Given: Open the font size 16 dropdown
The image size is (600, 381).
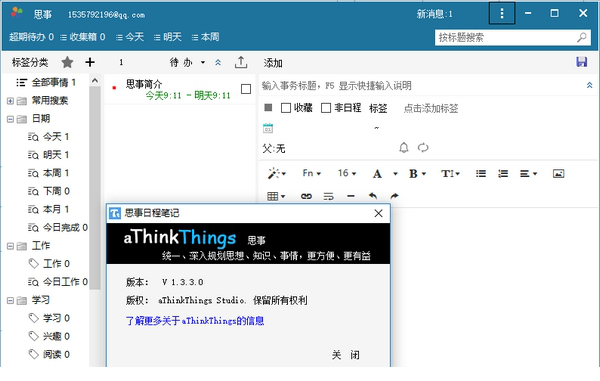Looking at the screenshot, I should click(x=347, y=173).
